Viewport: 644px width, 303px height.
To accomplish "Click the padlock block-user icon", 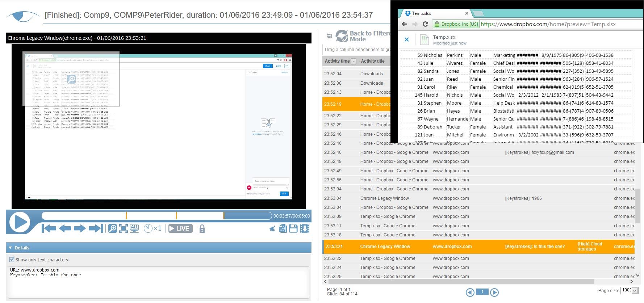I will pos(202,228).
